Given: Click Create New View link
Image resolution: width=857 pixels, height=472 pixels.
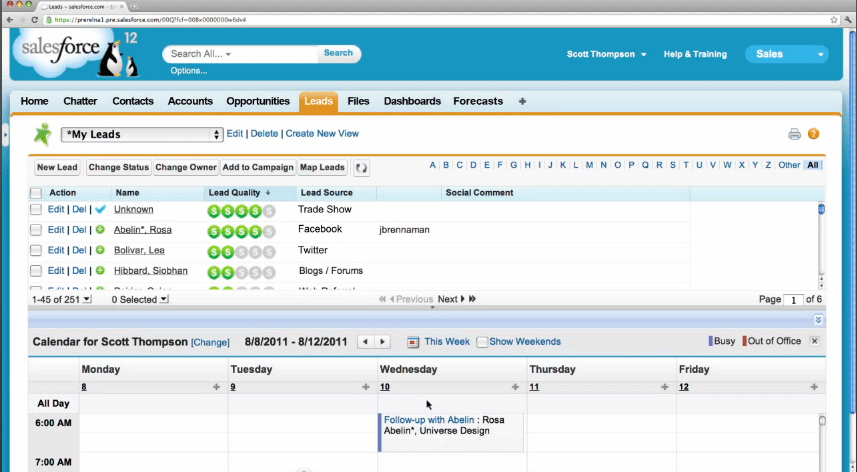Looking at the screenshot, I should tap(322, 134).
